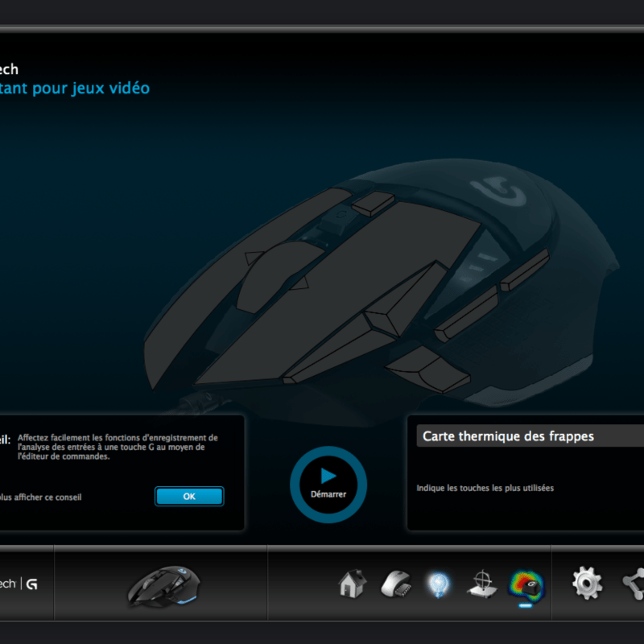Click the OK button on the tip
Image resolution: width=644 pixels, height=644 pixels.
(189, 496)
